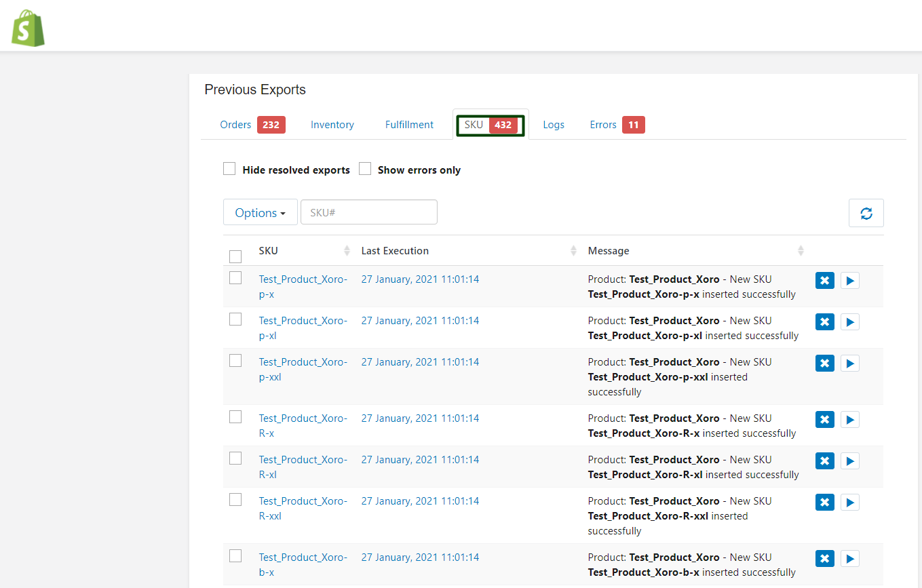Switch to the Orders tab
Screen dimensions: 922x588
(235, 125)
